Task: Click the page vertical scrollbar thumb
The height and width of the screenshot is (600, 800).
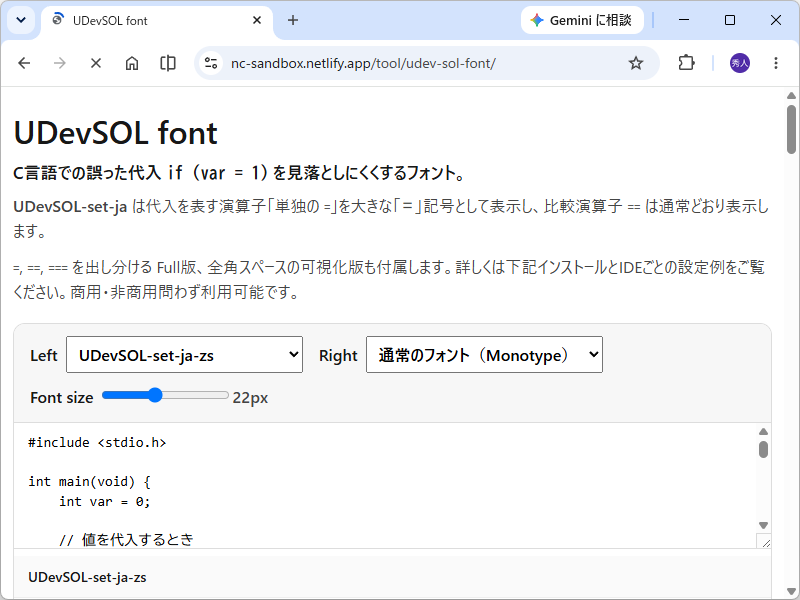Action: click(791, 129)
